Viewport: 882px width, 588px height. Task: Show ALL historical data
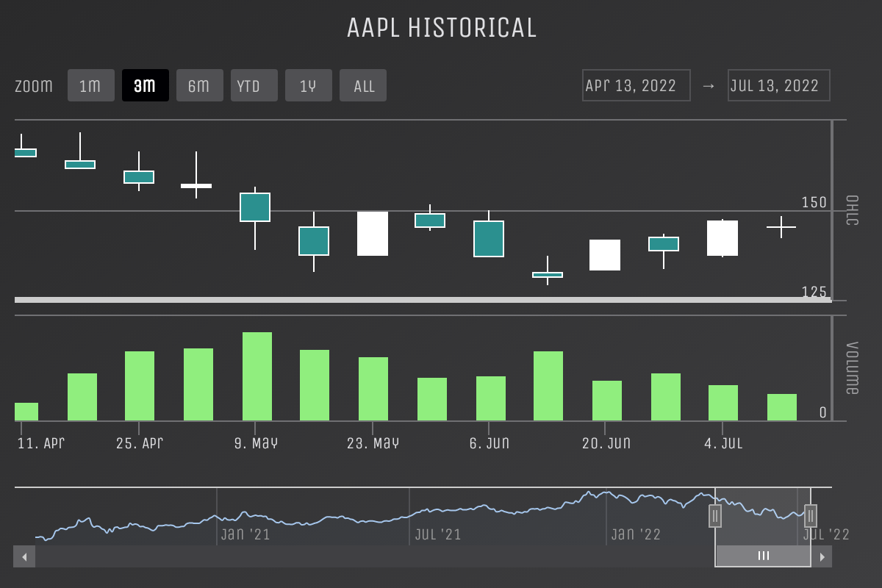pyautogui.click(x=363, y=85)
